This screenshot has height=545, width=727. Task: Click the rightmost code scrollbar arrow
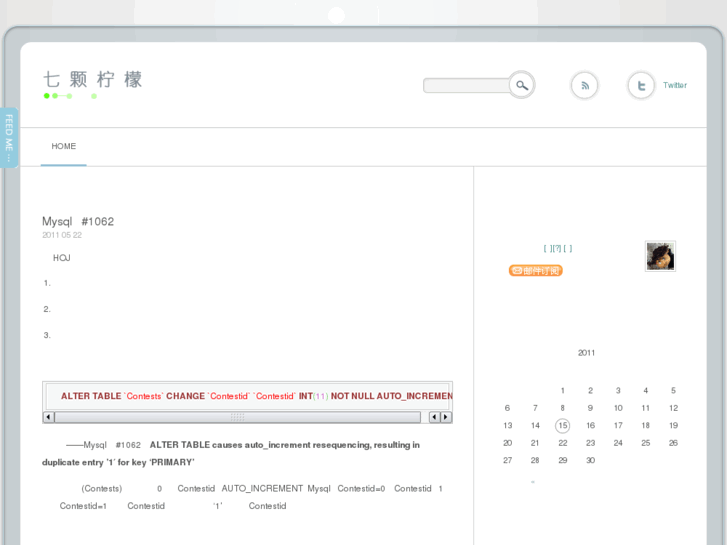[x=446, y=417]
